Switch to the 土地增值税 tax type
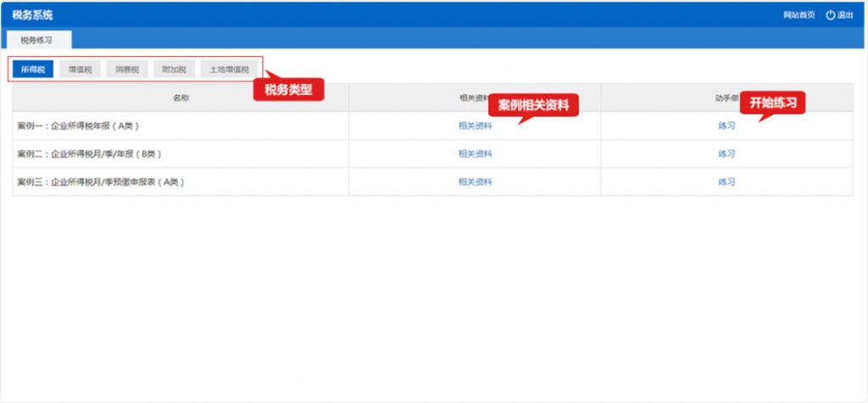This screenshot has width=868, height=403. 229,70
